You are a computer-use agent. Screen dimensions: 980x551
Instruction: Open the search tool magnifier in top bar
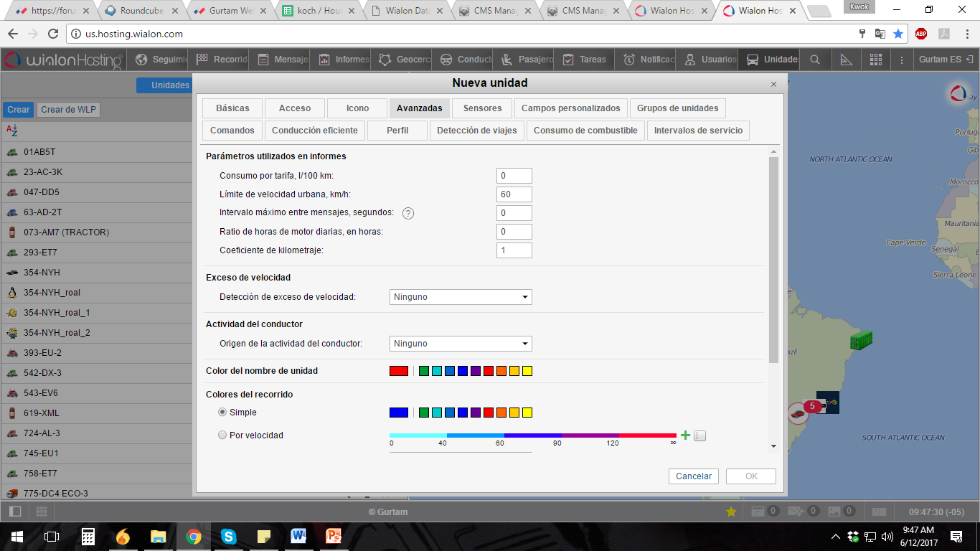[815, 60]
